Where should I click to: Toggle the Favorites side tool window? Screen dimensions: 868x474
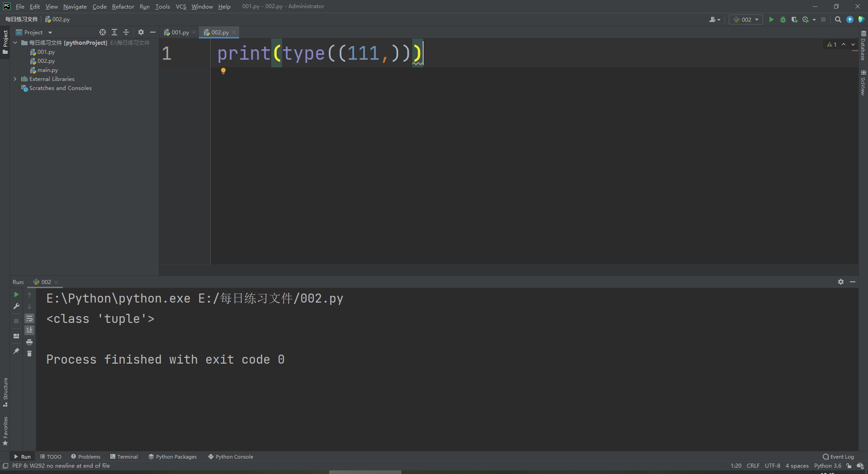coord(5,431)
